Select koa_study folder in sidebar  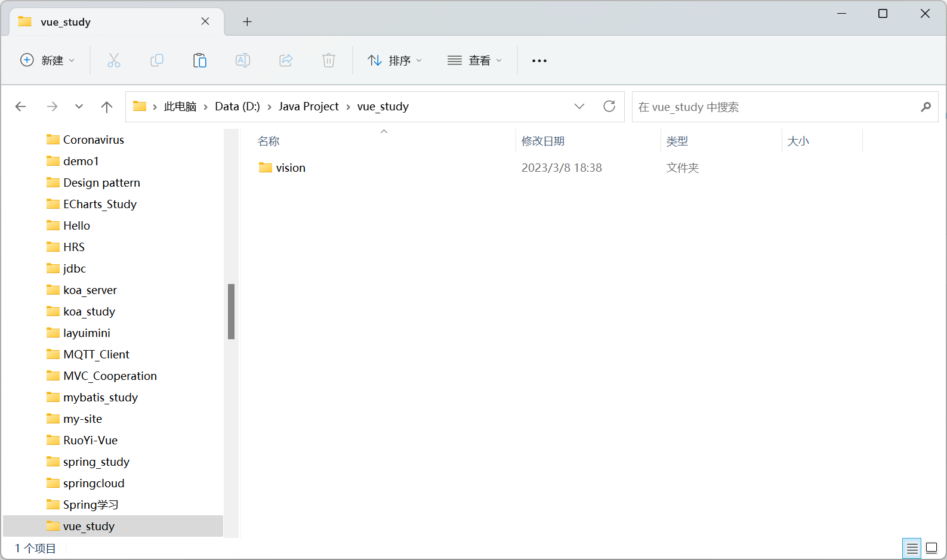click(x=89, y=311)
